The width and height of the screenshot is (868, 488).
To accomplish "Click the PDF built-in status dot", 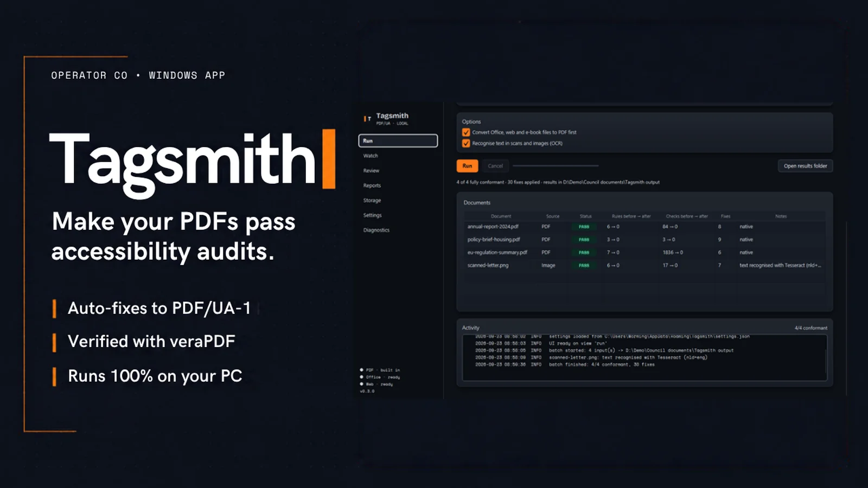I will (x=361, y=370).
